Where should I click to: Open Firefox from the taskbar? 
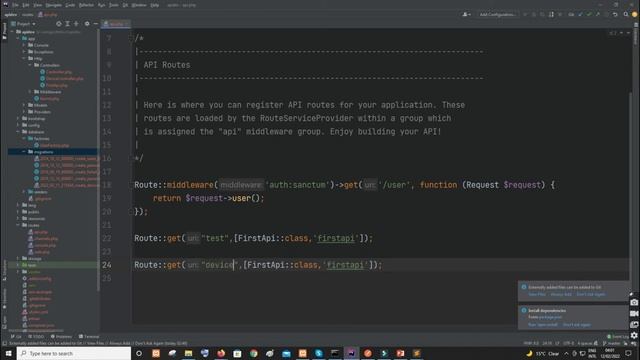[221, 353]
